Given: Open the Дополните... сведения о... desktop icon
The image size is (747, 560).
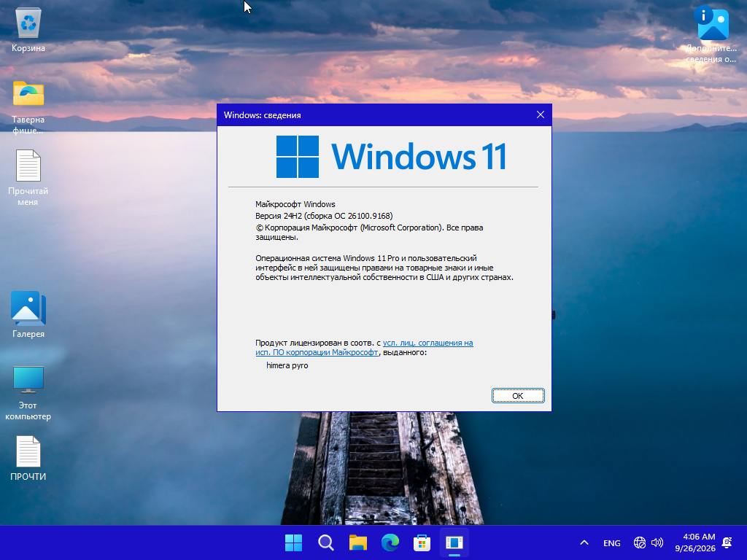Looking at the screenshot, I should click(x=711, y=36).
